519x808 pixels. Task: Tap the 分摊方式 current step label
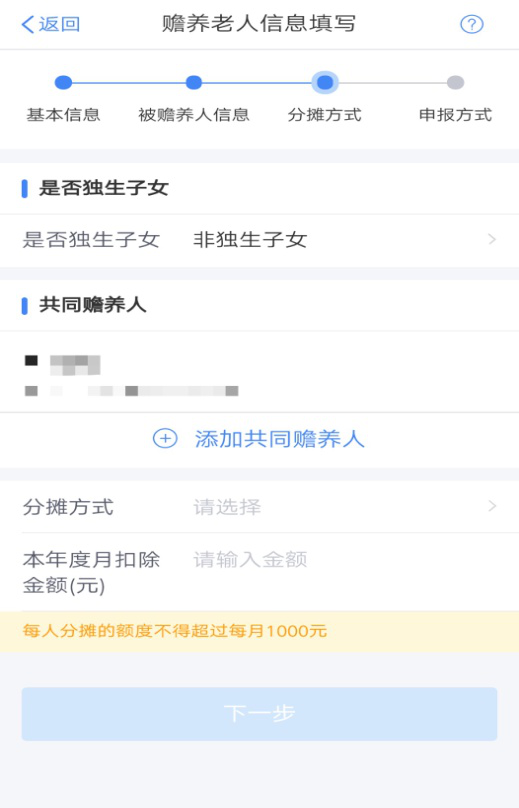(x=325, y=114)
